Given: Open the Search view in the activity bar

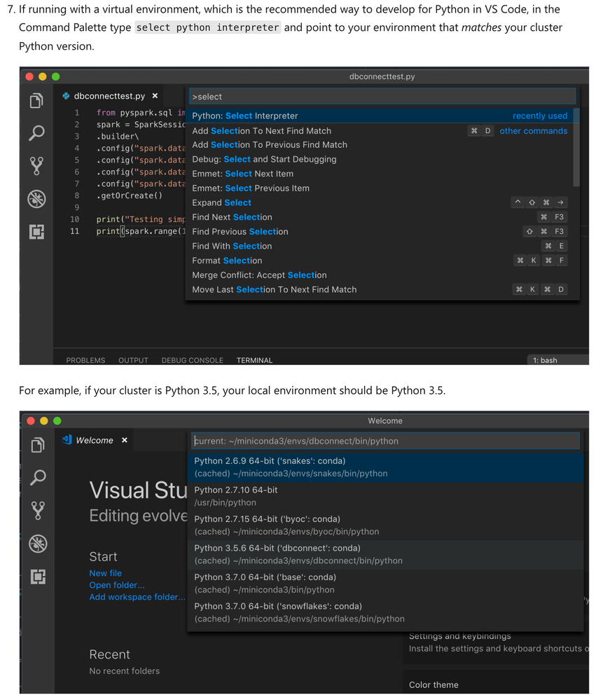Looking at the screenshot, I should coord(36,133).
